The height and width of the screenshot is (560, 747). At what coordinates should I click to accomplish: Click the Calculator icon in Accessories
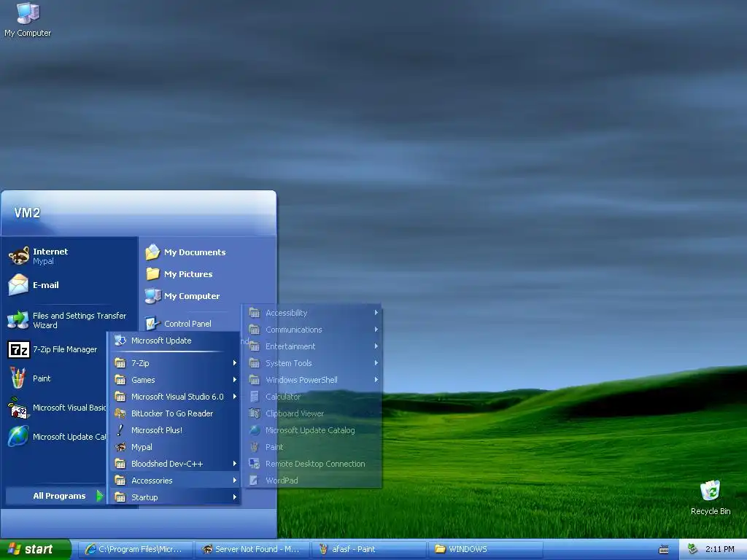[x=255, y=397]
